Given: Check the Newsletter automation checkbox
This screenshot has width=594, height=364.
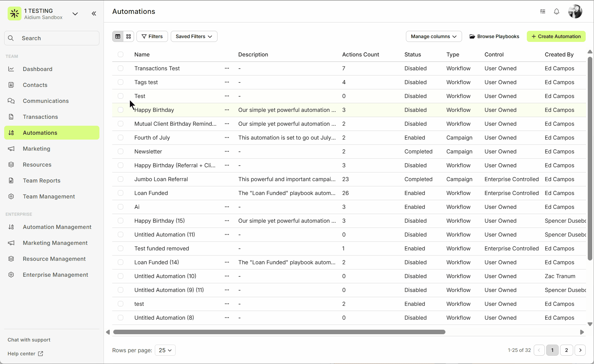Looking at the screenshot, I should tap(121, 151).
